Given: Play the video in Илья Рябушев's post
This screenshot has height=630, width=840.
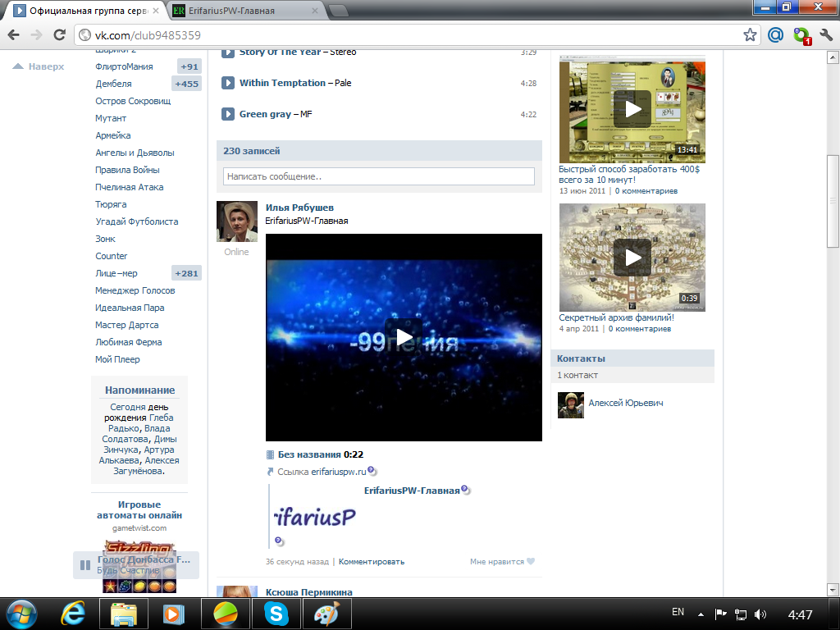Looking at the screenshot, I should 404,337.
